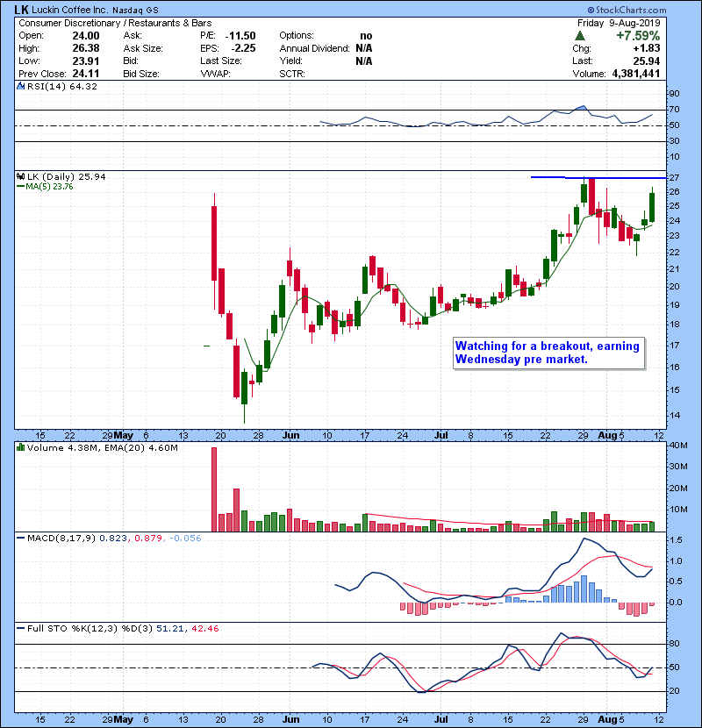
Task: Click the Annual Dividend label
Action: (x=314, y=48)
